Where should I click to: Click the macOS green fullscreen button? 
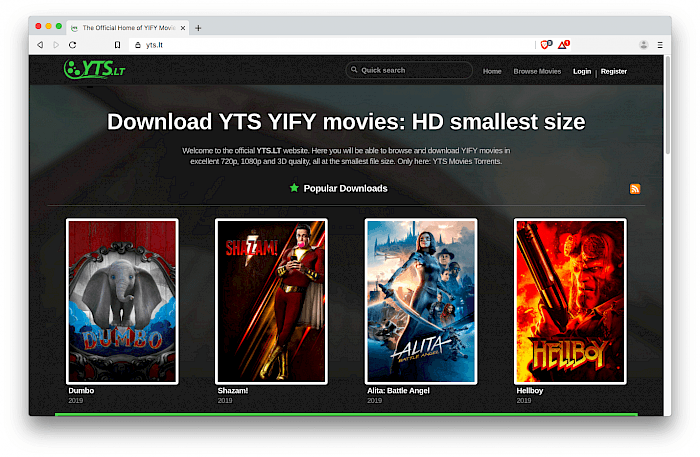pos(58,26)
